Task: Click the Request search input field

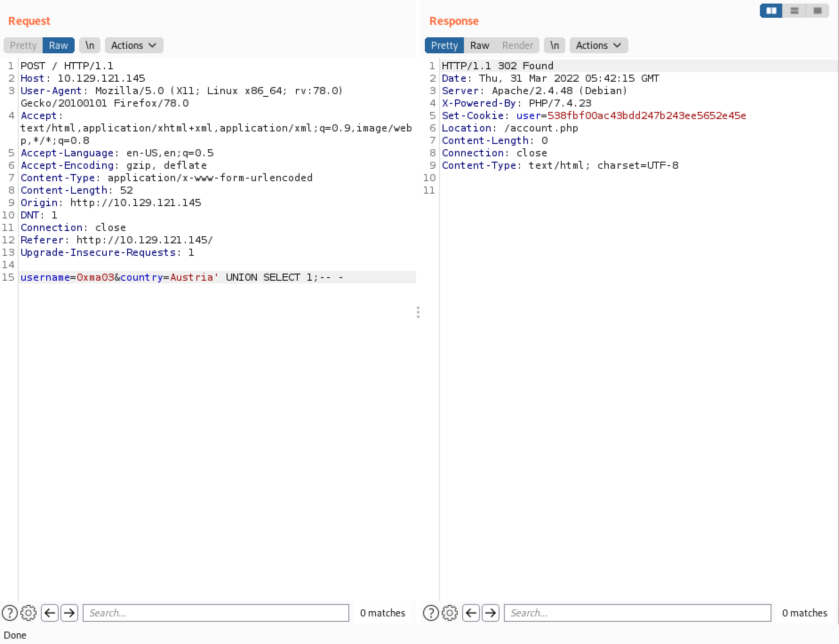Action: (216, 613)
